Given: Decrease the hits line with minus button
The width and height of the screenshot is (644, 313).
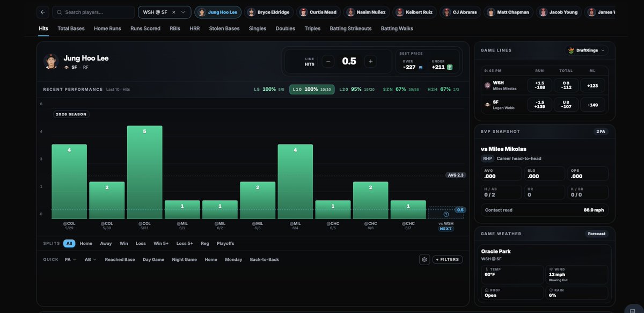Looking at the screenshot, I should click(x=328, y=61).
